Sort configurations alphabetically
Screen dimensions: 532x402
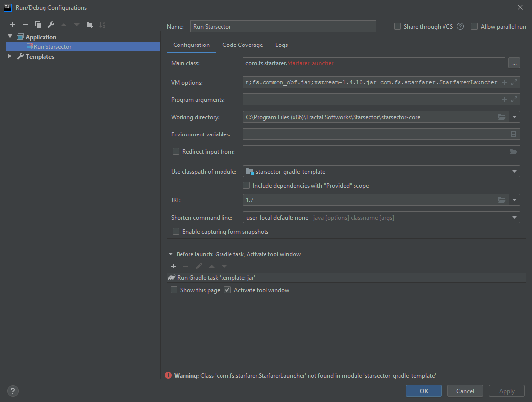102,25
